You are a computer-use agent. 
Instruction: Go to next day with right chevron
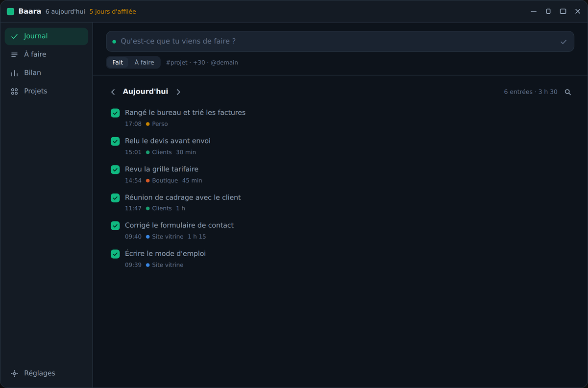coord(178,92)
